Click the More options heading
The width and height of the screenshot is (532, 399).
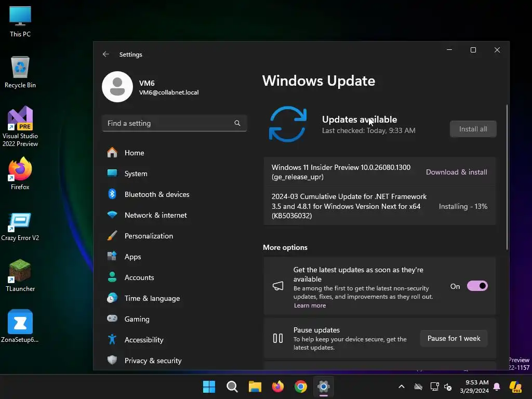pyautogui.click(x=285, y=247)
